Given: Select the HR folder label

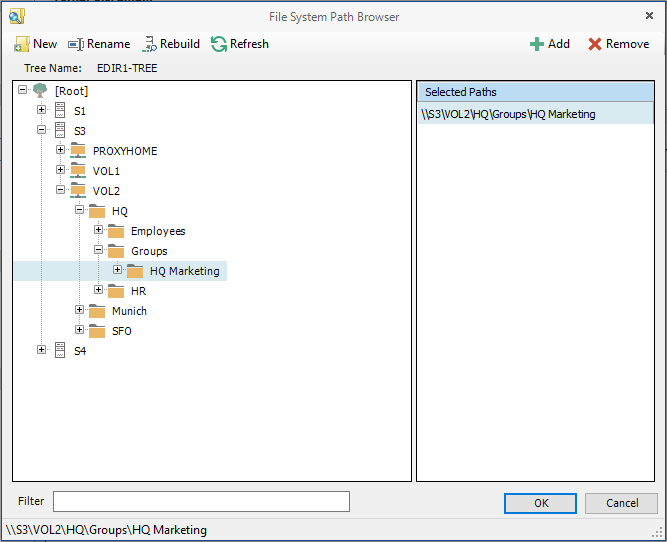Looking at the screenshot, I should click(139, 291).
